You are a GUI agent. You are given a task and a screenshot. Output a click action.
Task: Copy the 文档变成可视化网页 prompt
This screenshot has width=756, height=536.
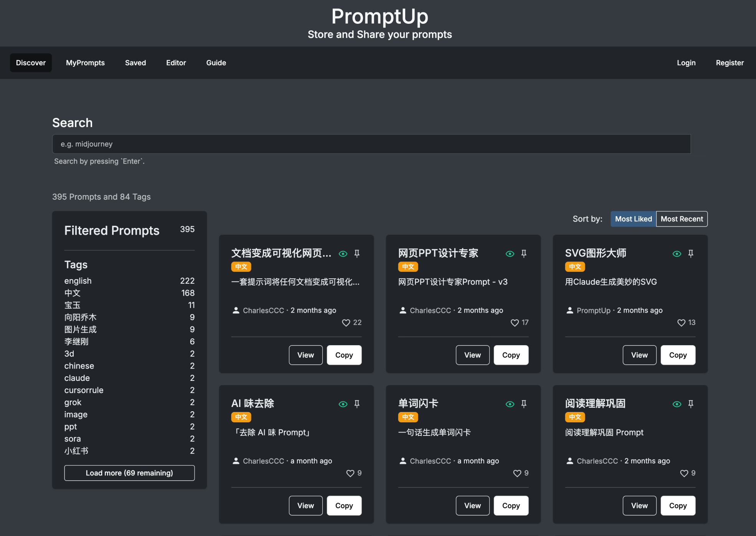(344, 355)
